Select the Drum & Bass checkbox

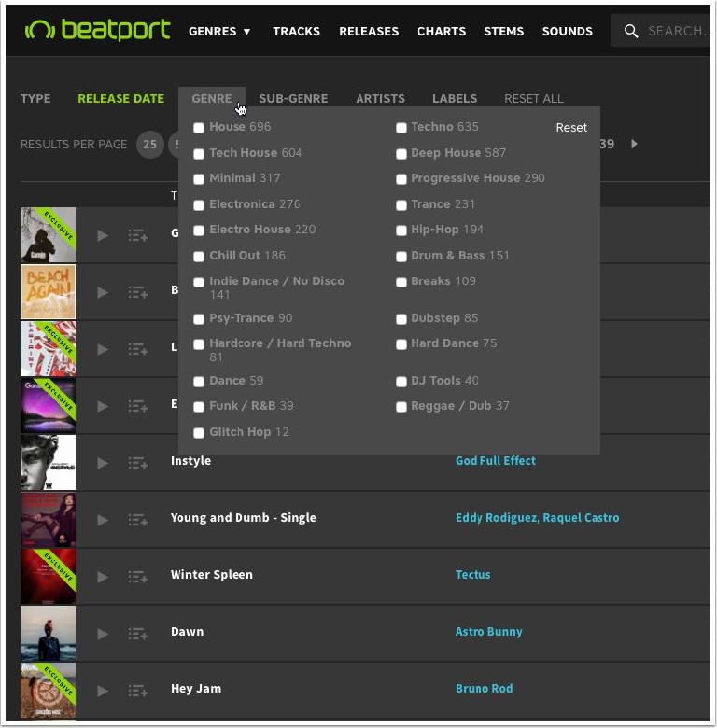pos(401,257)
